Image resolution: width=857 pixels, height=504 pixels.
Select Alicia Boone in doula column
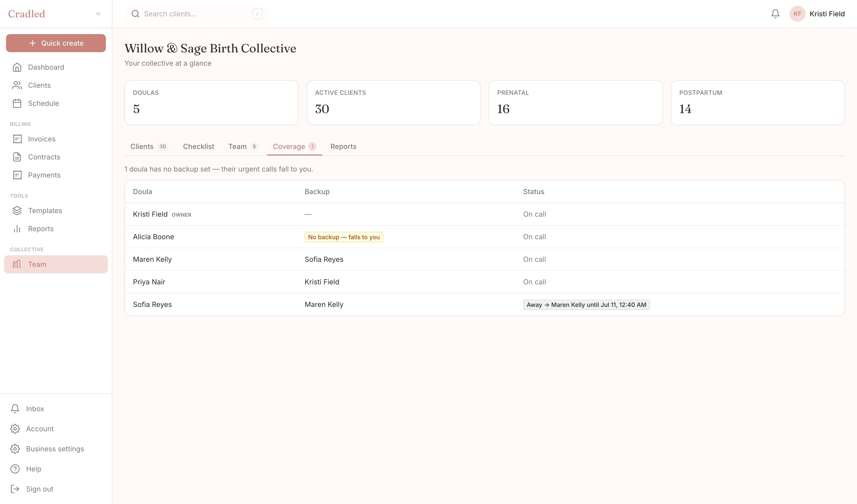coord(153,237)
